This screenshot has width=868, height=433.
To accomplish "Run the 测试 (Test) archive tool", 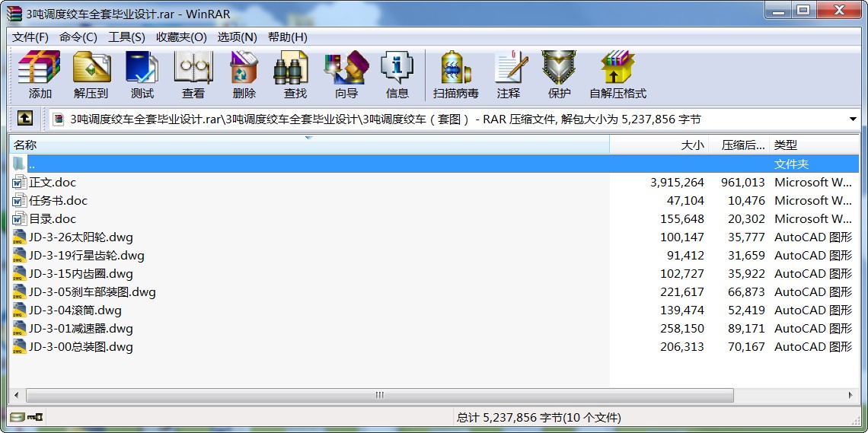I will click(142, 75).
